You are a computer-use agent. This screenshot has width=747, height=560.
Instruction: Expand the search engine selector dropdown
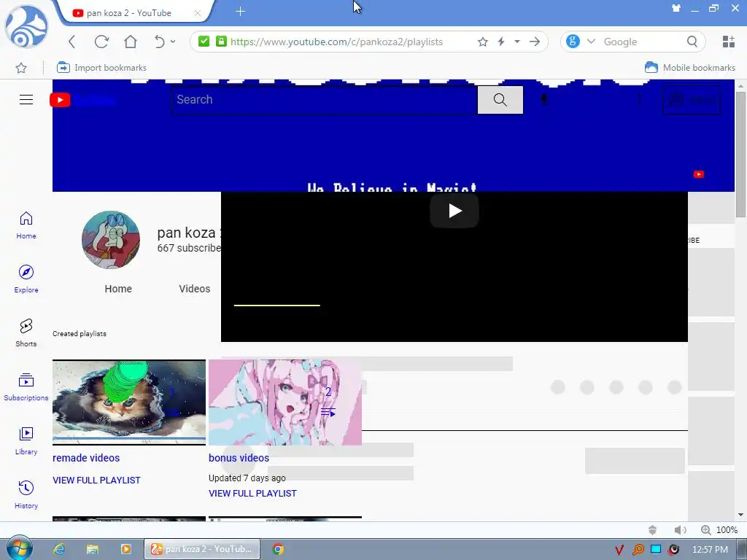[x=591, y=42]
